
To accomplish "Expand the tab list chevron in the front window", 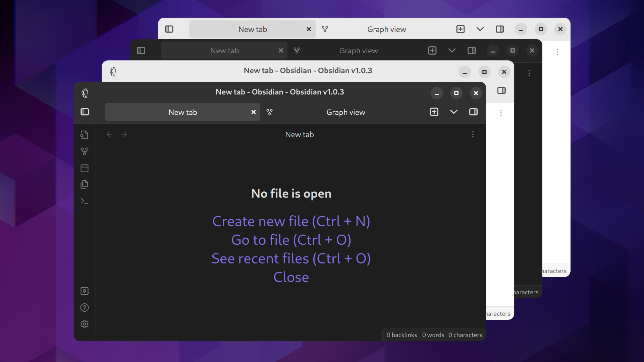I will pyautogui.click(x=453, y=112).
